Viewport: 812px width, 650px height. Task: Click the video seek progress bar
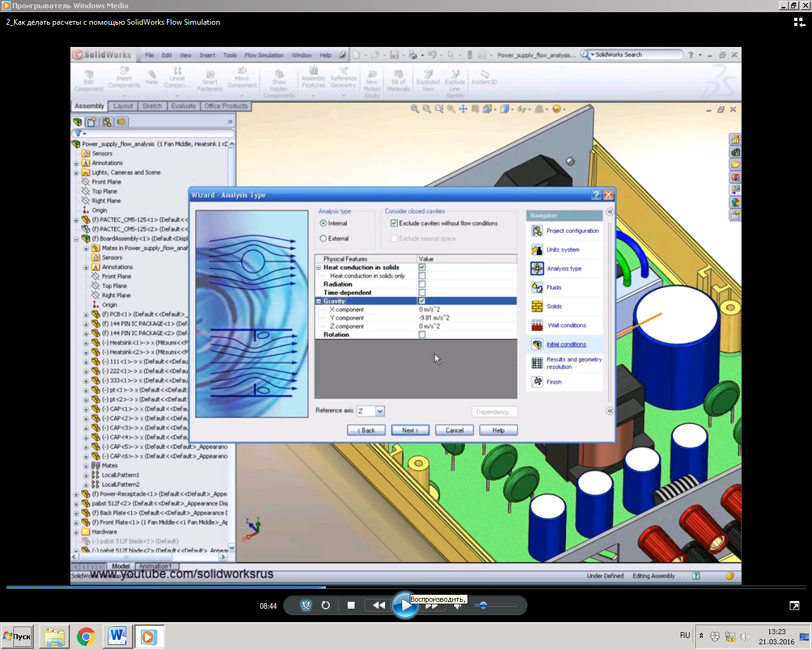406,587
